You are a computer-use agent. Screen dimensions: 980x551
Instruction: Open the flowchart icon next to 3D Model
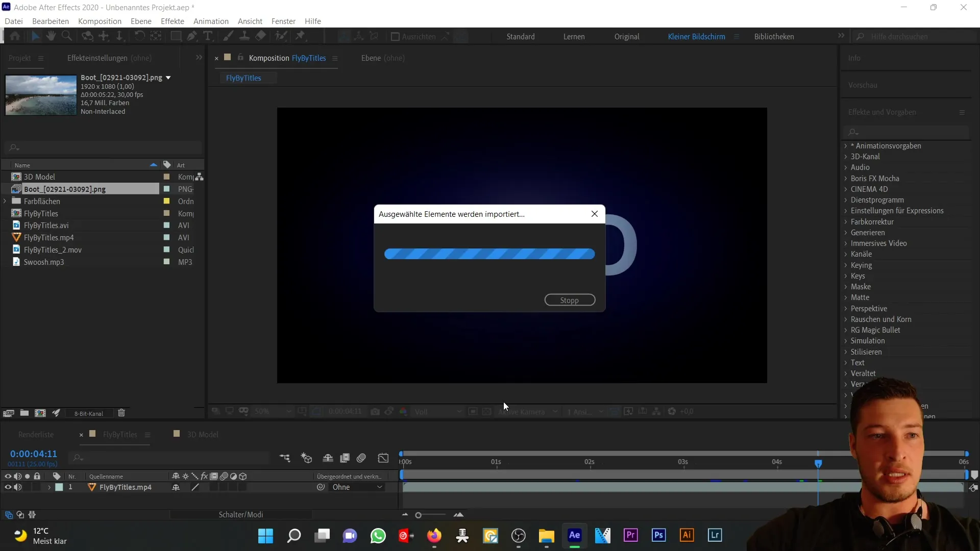click(x=200, y=177)
